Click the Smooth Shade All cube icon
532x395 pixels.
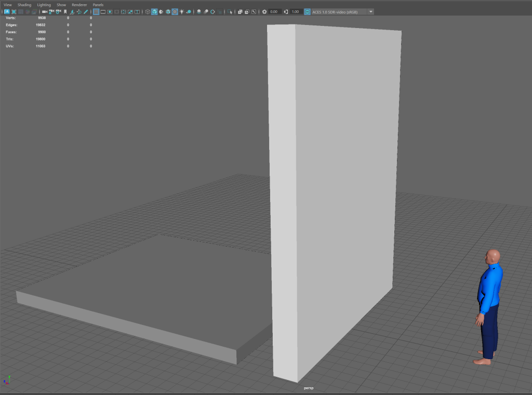click(155, 11)
